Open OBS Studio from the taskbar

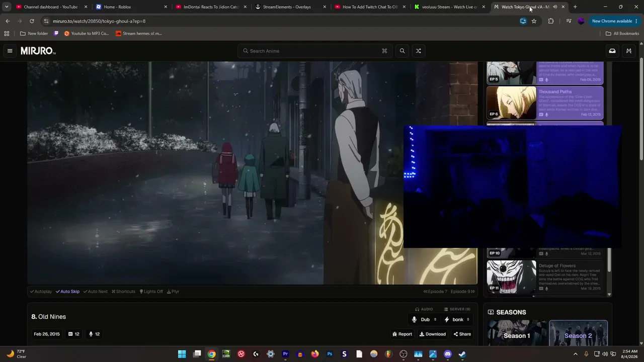click(404, 354)
